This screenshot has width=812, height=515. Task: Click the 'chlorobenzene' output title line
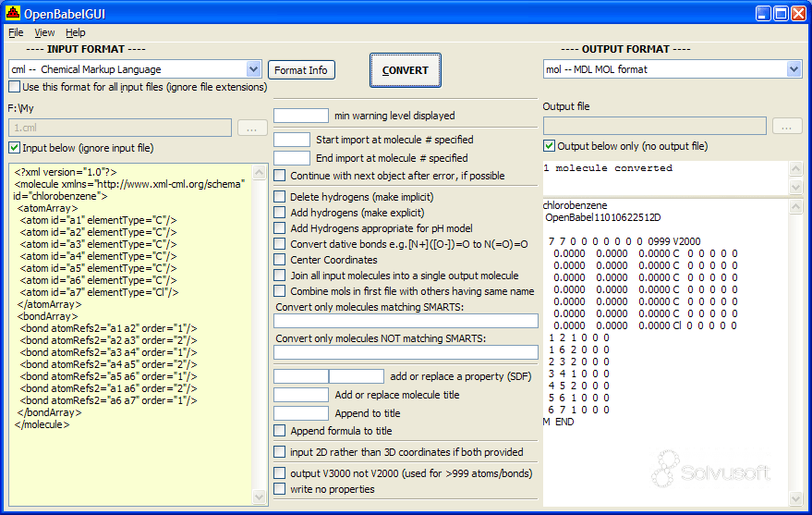click(x=575, y=205)
